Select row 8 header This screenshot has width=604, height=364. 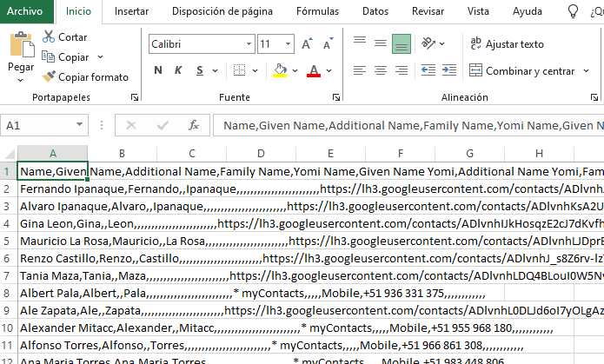click(7, 293)
